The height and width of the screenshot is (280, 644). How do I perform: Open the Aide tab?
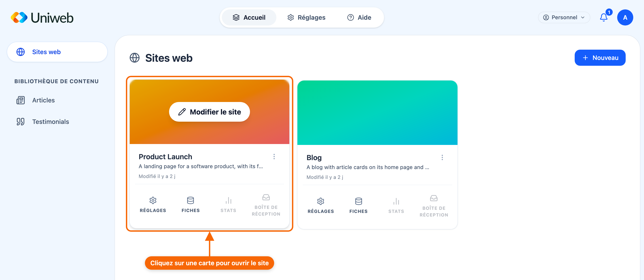click(359, 17)
